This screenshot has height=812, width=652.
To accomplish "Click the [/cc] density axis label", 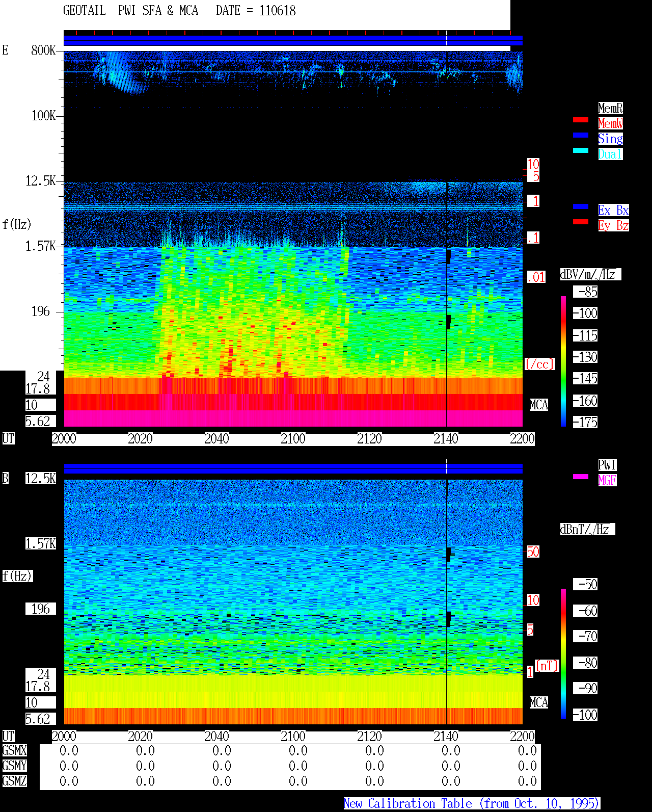I will (539, 364).
